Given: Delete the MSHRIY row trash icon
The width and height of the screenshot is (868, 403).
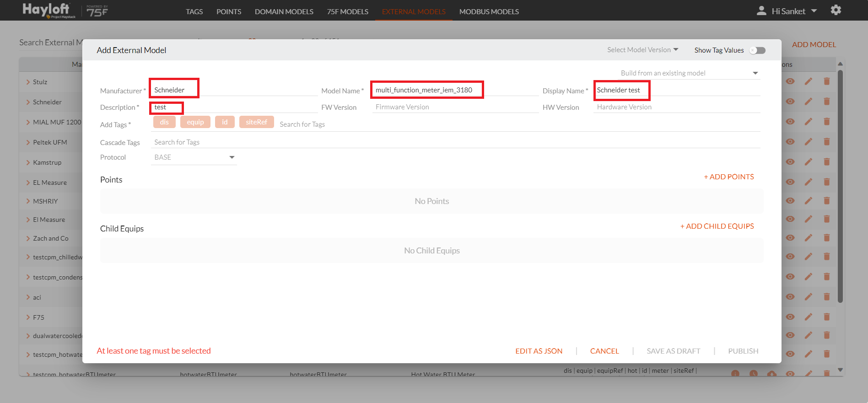Looking at the screenshot, I should [x=827, y=201].
